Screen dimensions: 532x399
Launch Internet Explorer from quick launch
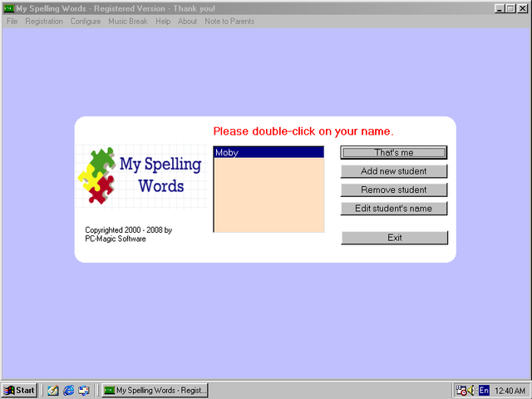pyautogui.click(x=68, y=390)
